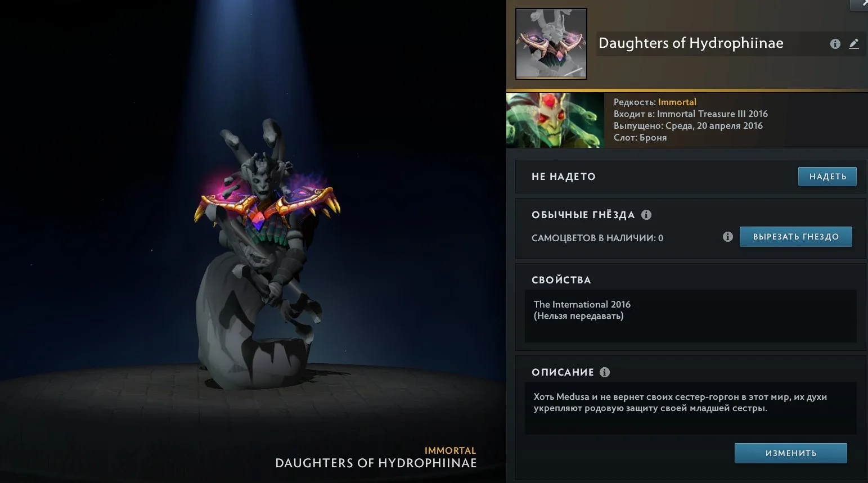Screen dimensions: 868x483
Task: Close the item details panel
Action: click(861, 4)
